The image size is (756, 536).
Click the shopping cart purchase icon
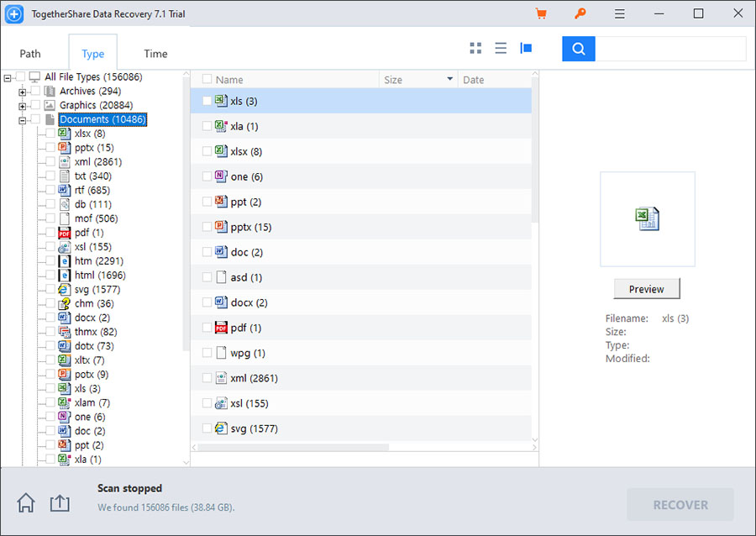tap(541, 13)
